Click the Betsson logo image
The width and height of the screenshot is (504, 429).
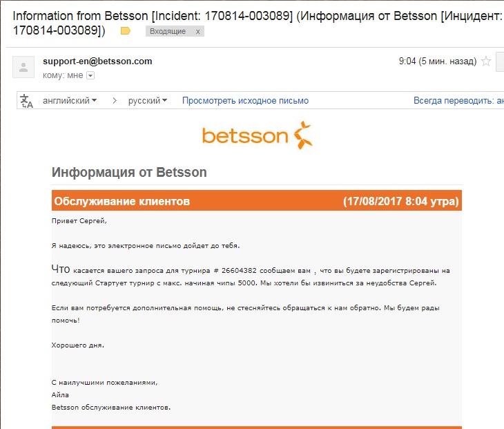click(x=257, y=135)
